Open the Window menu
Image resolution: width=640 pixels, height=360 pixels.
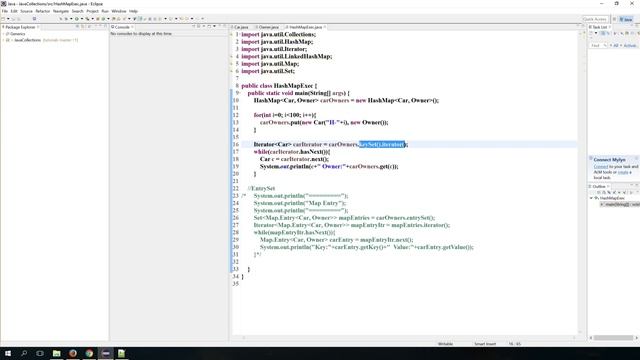tap(119, 11)
